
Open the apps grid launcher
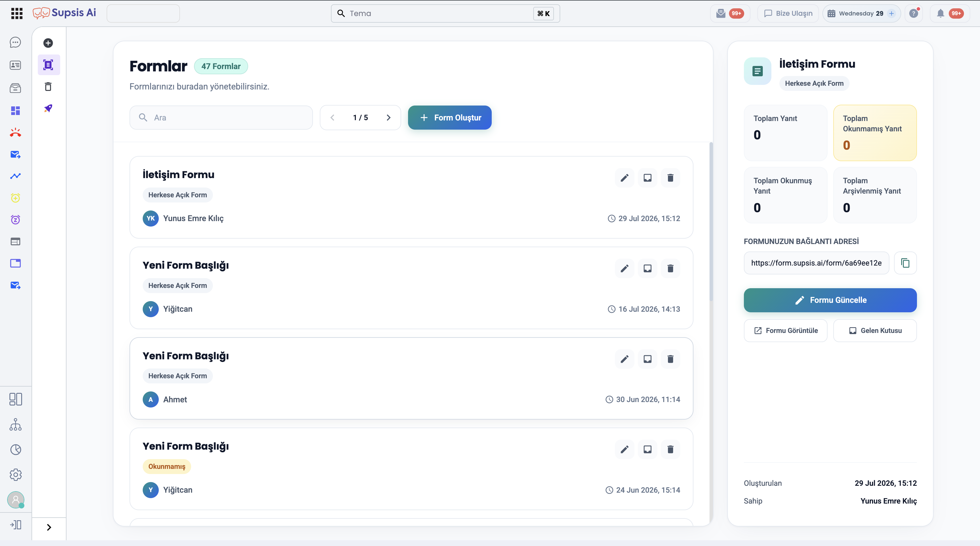click(17, 13)
